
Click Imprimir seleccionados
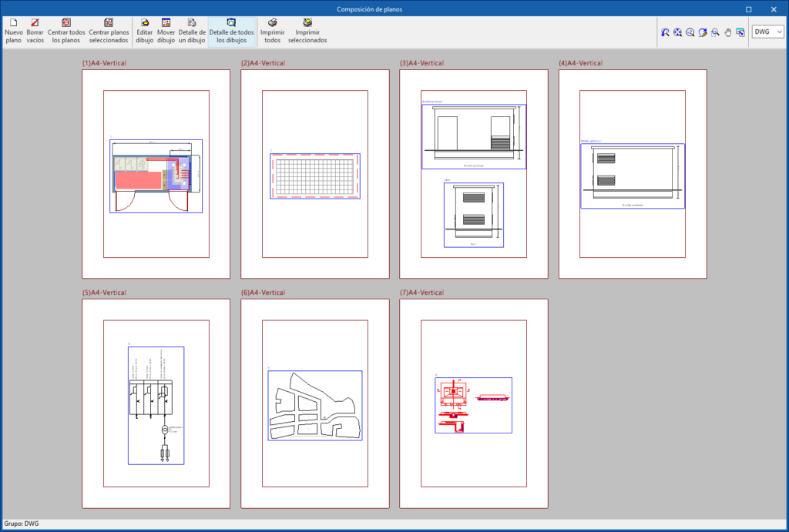click(x=307, y=31)
